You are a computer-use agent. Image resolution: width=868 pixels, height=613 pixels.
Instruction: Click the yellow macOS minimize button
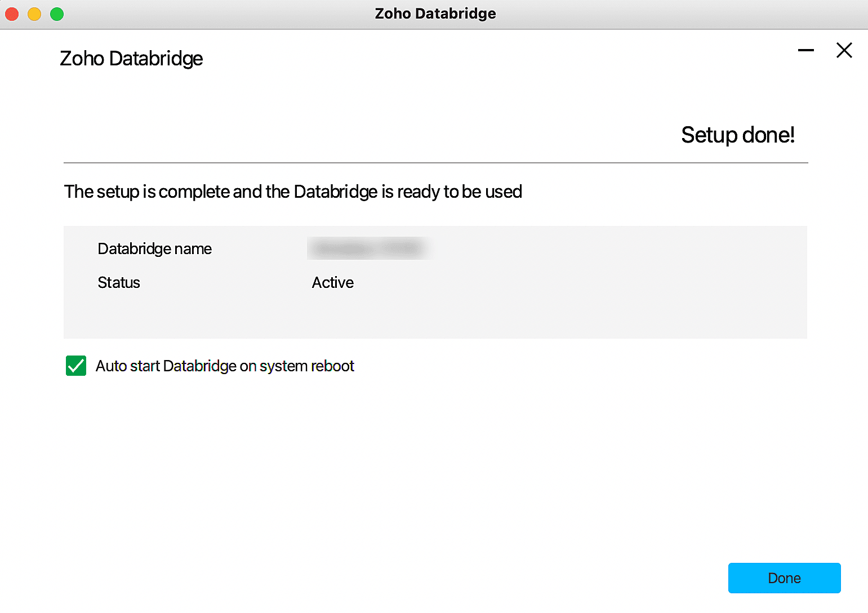[34, 14]
